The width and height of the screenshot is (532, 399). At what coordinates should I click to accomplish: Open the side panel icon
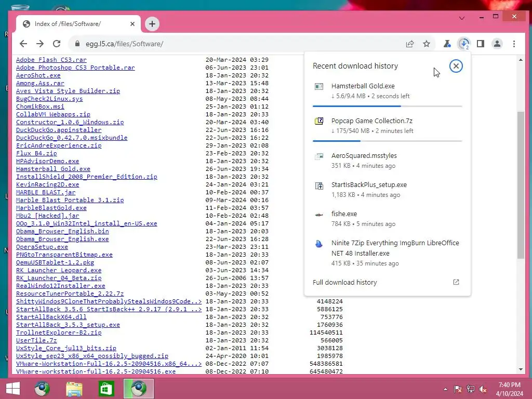(x=481, y=44)
